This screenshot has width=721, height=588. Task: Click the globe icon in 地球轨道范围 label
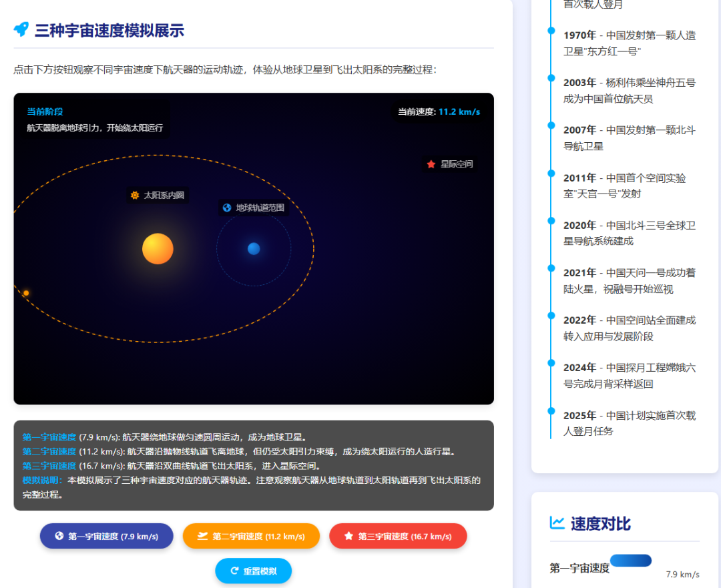coord(227,208)
